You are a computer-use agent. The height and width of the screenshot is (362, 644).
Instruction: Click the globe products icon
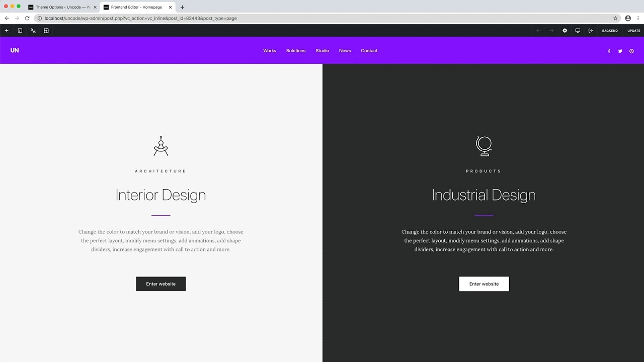point(484,146)
